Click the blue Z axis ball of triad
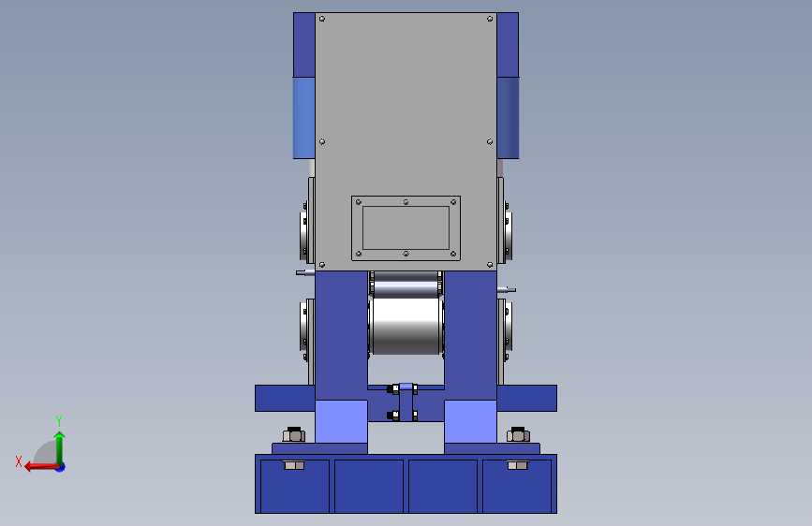Viewport: 812px width, 526px height. 61,467
